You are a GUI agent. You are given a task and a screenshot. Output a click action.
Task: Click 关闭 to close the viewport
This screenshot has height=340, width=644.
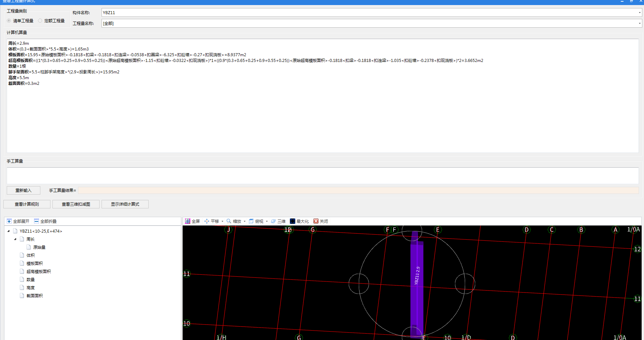coord(320,221)
